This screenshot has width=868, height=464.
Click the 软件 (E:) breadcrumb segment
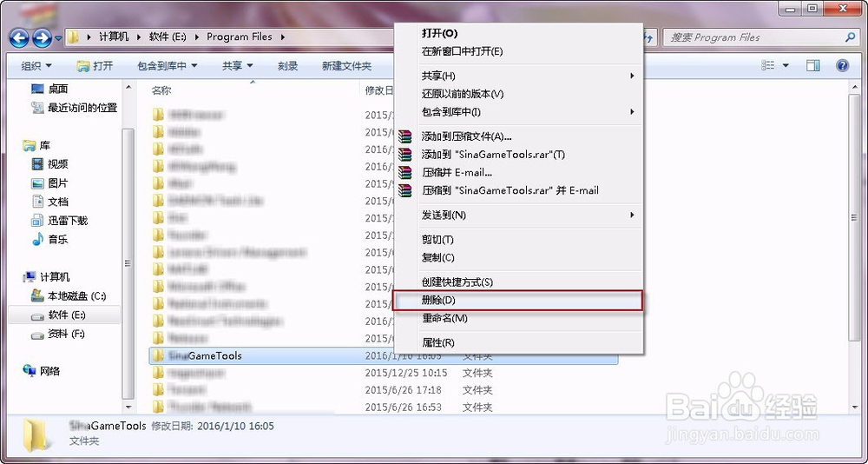click(x=168, y=37)
